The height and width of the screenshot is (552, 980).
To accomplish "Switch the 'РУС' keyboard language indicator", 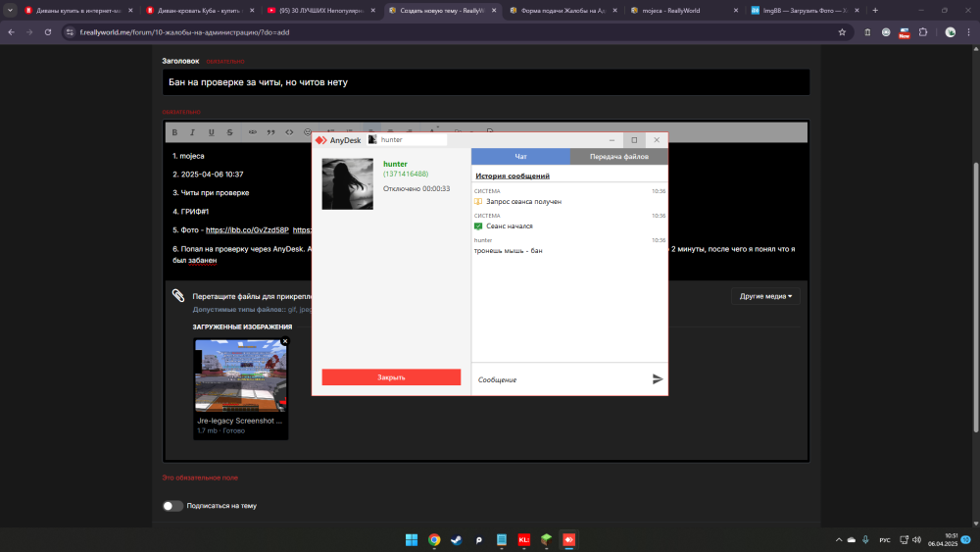I will (884, 540).
